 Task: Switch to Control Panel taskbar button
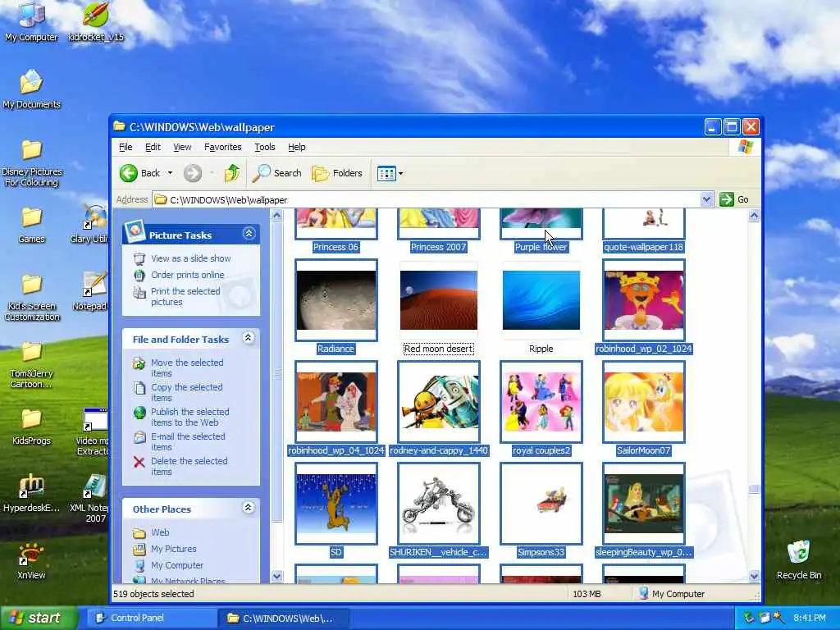pyautogui.click(x=152, y=618)
